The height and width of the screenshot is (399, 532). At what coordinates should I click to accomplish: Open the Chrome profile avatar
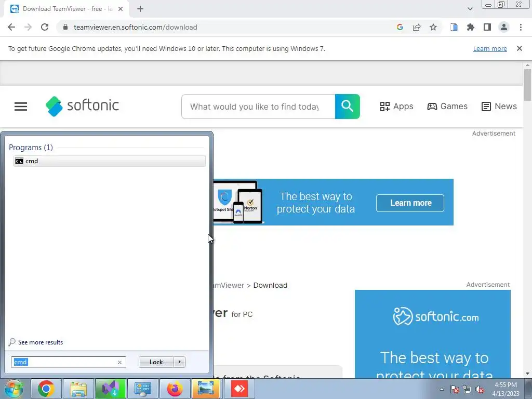point(504,27)
